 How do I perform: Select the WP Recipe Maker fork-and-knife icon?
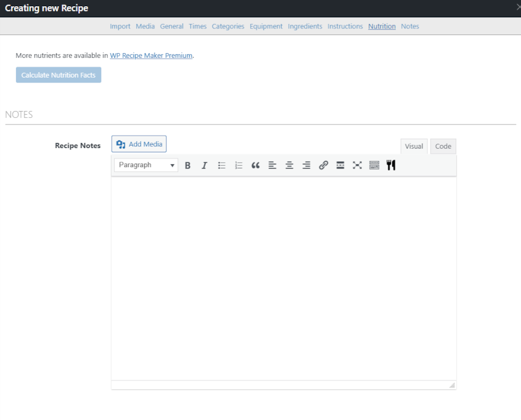tap(390, 165)
